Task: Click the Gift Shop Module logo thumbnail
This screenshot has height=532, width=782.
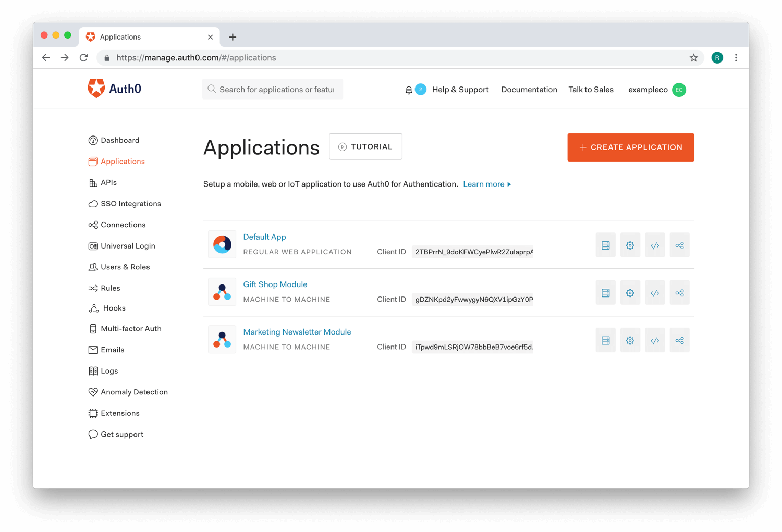Action: click(x=222, y=292)
